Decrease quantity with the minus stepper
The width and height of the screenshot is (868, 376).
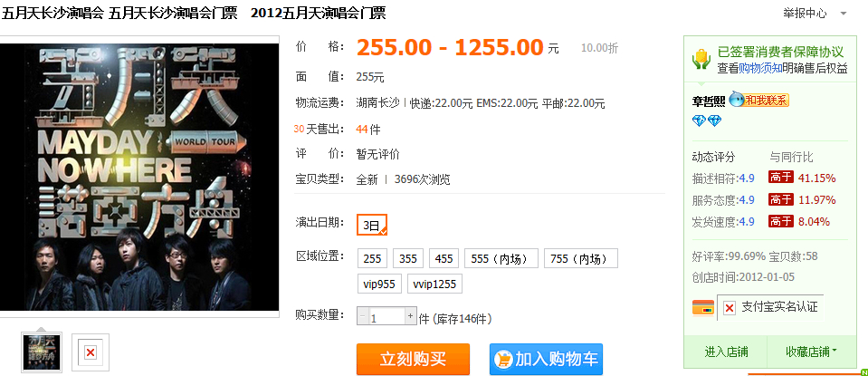point(363,317)
